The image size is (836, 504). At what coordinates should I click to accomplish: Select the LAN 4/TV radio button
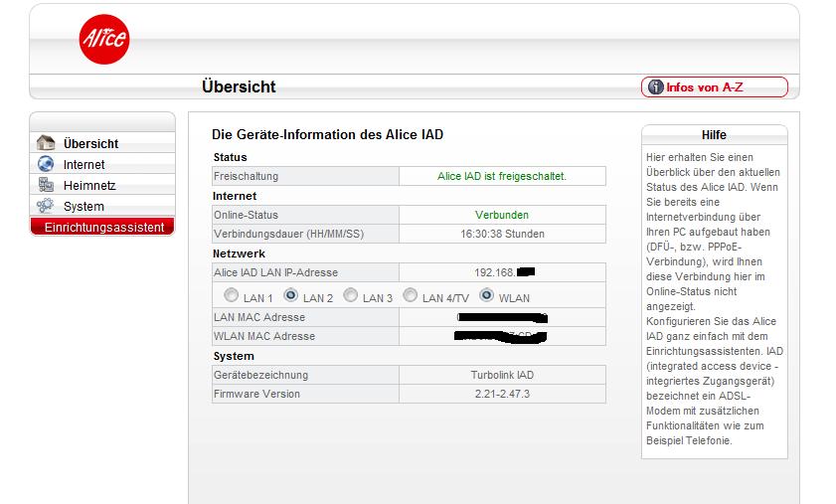point(411,295)
